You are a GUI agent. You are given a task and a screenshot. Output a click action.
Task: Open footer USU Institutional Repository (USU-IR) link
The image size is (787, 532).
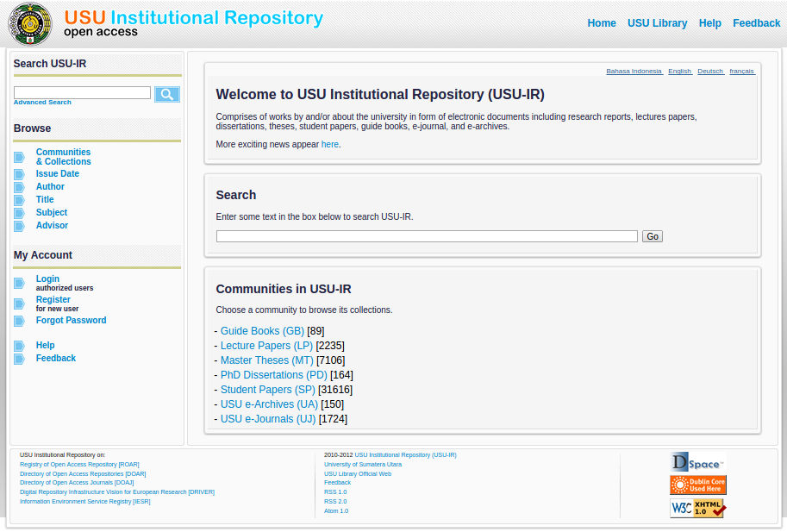point(405,455)
